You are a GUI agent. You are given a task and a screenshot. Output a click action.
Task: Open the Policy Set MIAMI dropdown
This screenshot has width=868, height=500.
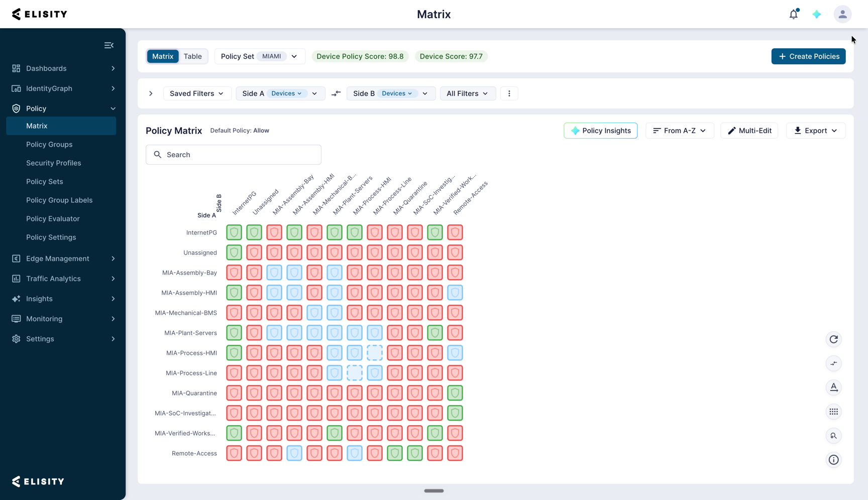(x=259, y=56)
